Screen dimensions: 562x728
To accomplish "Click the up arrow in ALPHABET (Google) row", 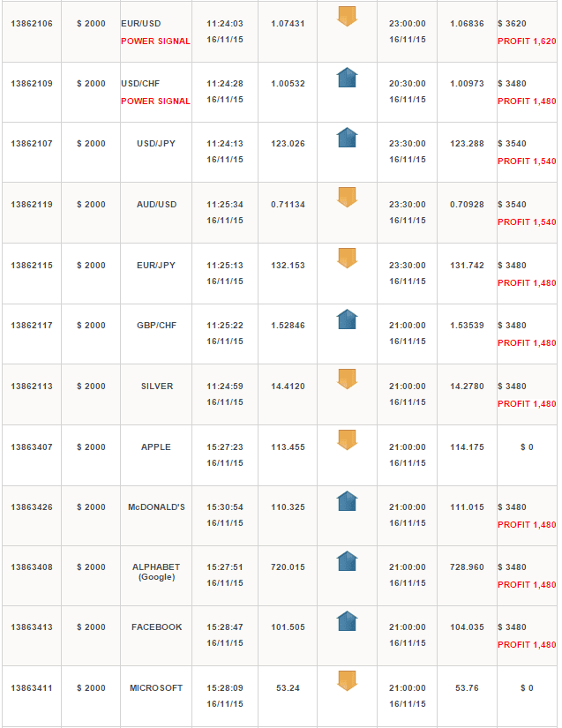I will click(x=347, y=561).
